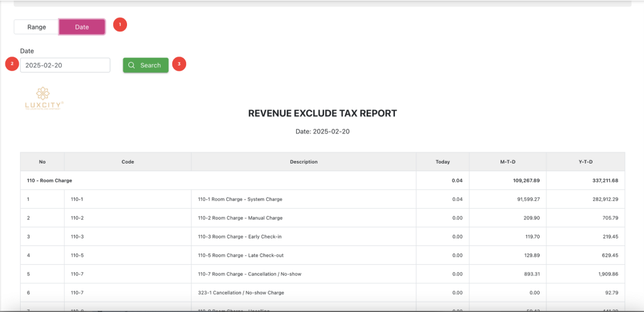
Task: Select the 110 - Room Charge group row
Action: point(50,181)
